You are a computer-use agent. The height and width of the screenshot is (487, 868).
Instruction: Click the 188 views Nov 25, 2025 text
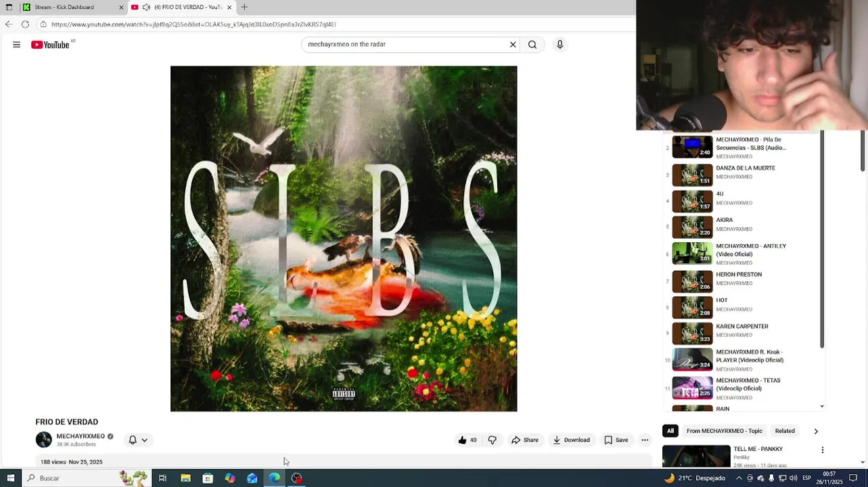tap(71, 462)
